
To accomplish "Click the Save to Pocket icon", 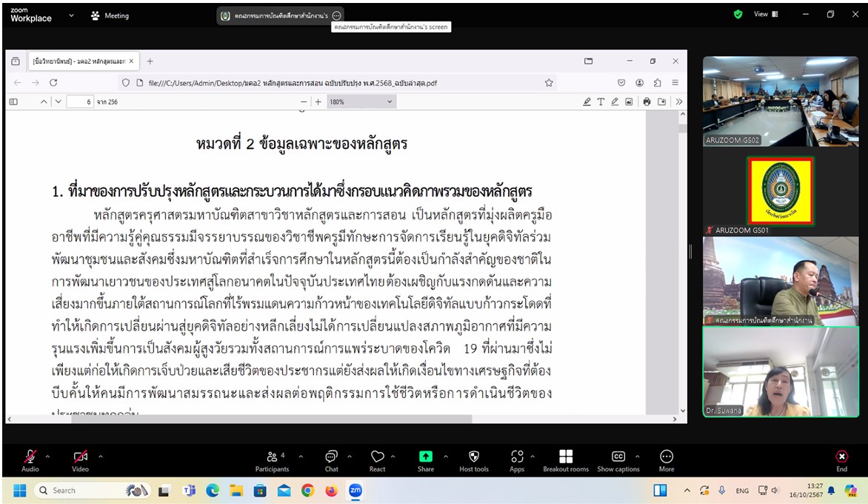I will (x=621, y=82).
